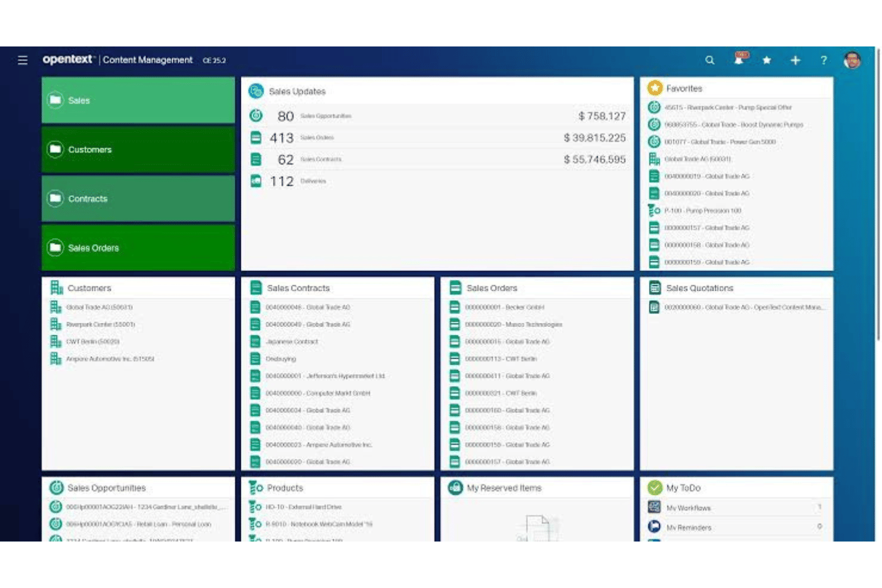The height and width of the screenshot is (588, 882).
Task: Open the Contracts folder tile
Action: pos(138,198)
